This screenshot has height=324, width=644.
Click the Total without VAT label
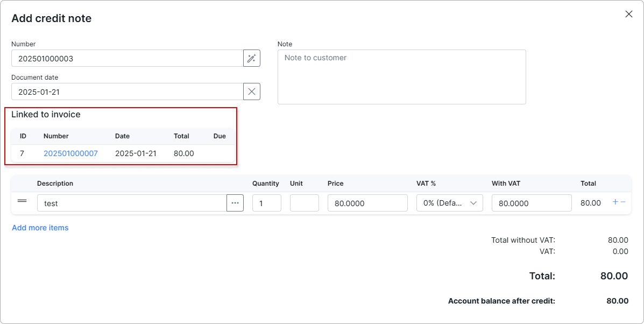click(523, 240)
